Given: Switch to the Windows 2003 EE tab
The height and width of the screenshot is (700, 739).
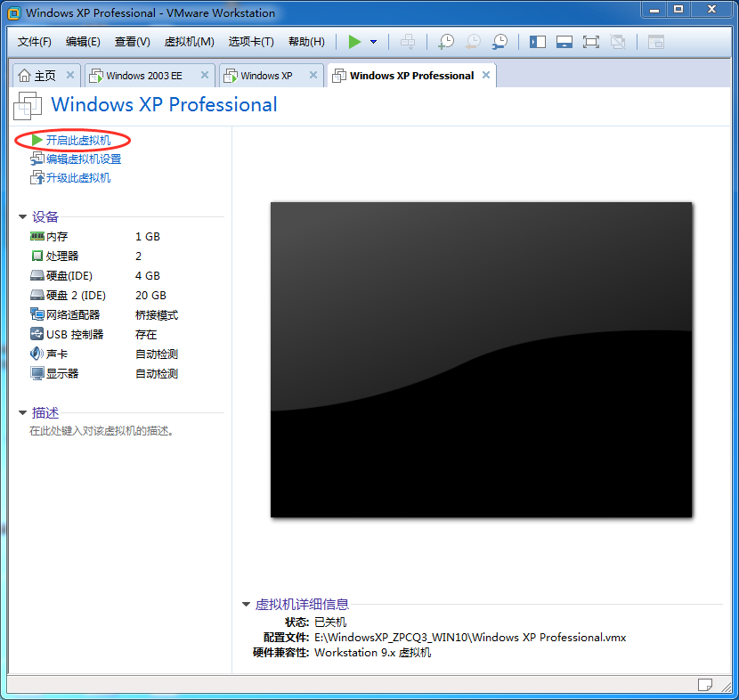Looking at the screenshot, I should 144,76.
